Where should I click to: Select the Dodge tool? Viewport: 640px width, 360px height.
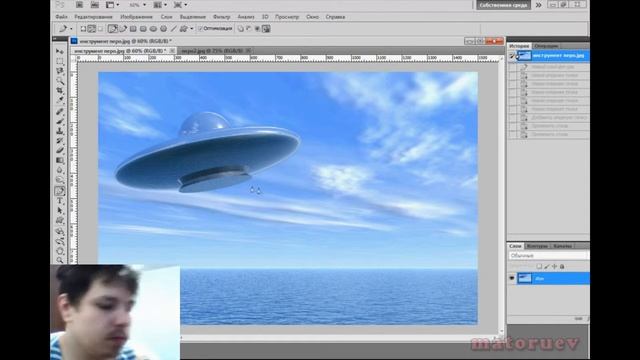pyautogui.click(x=60, y=180)
